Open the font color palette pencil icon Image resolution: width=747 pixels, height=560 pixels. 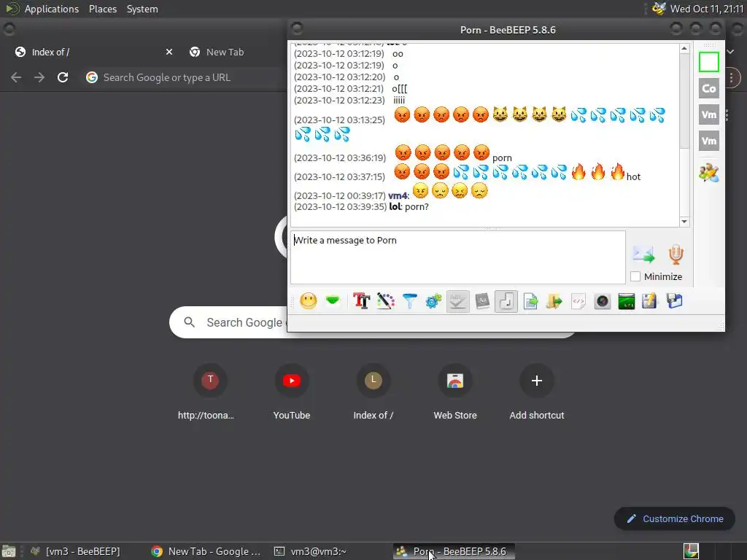[x=385, y=301]
